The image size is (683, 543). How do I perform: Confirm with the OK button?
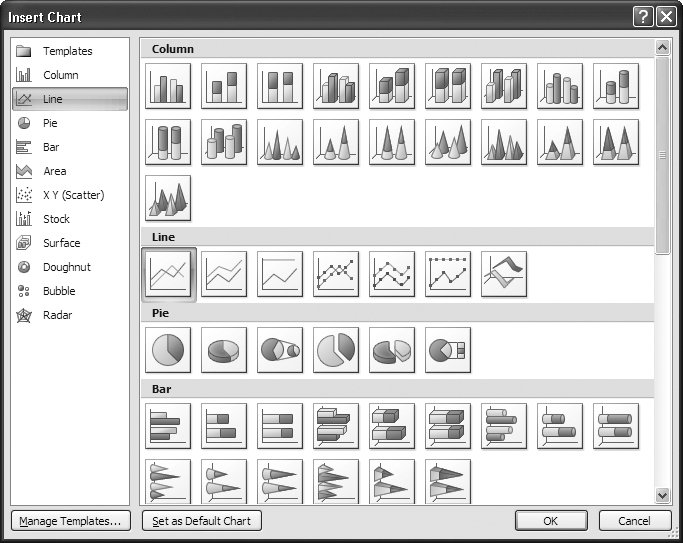551,521
